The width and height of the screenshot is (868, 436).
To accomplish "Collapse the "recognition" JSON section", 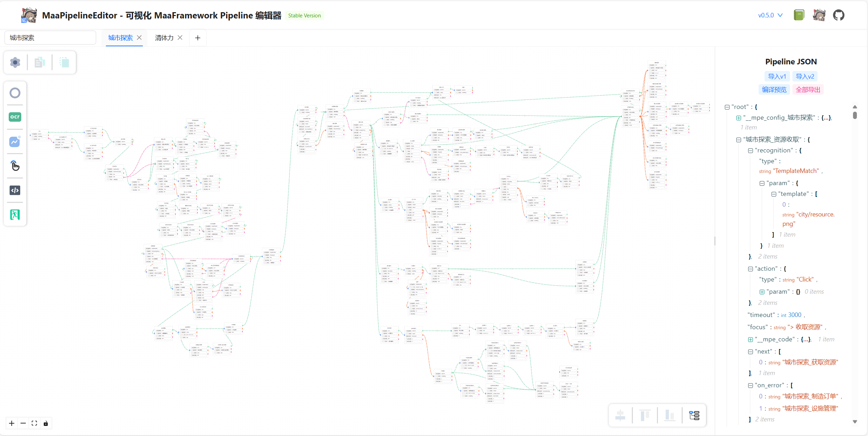I will (751, 151).
